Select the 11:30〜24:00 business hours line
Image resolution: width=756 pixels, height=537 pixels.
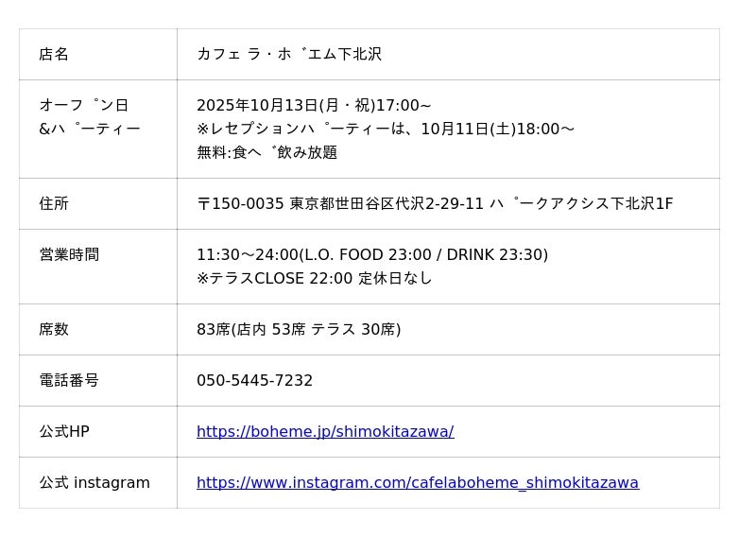coord(372,254)
